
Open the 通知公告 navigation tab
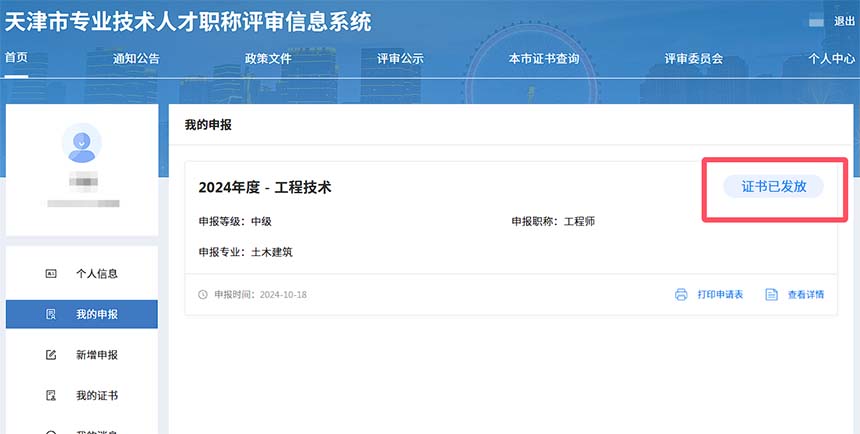pyautogui.click(x=136, y=58)
